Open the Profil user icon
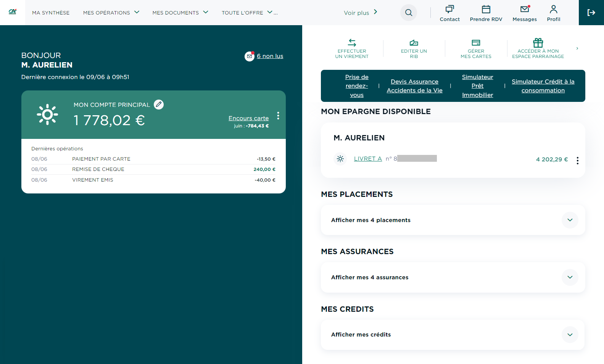Screen dimensions: 604x364 [x=553, y=9]
